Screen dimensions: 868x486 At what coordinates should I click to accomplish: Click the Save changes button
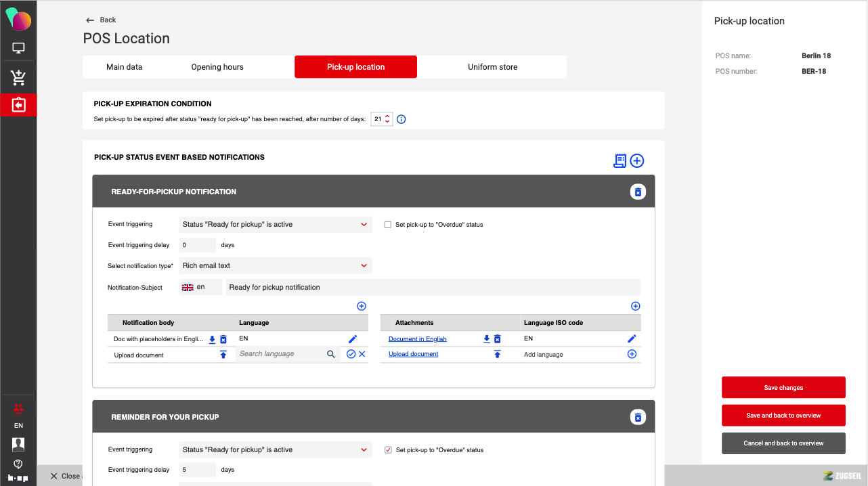pyautogui.click(x=783, y=388)
